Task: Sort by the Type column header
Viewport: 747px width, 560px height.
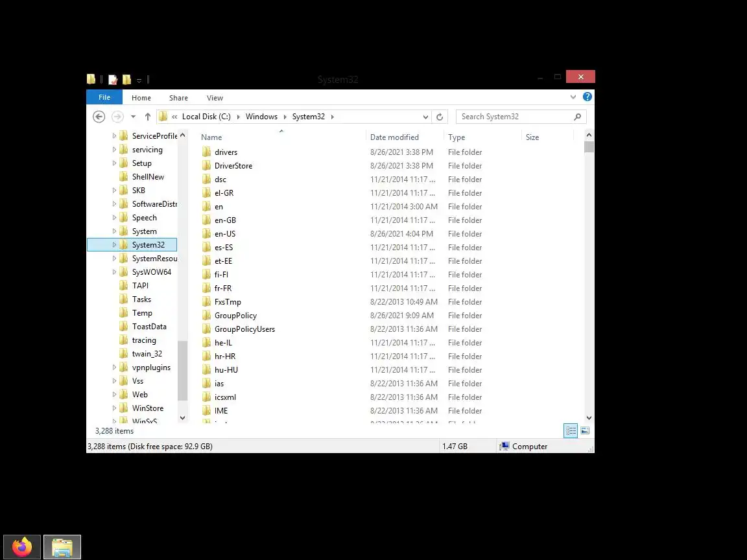Action: 456,137
